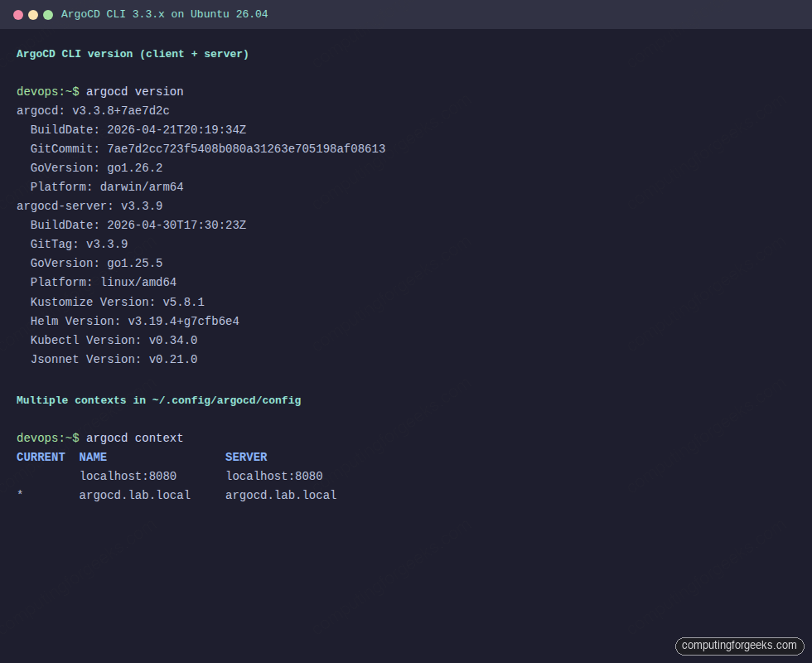Click 'Kubectl Version: v0.34.0' line
The image size is (812, 663).
[114, 341]
